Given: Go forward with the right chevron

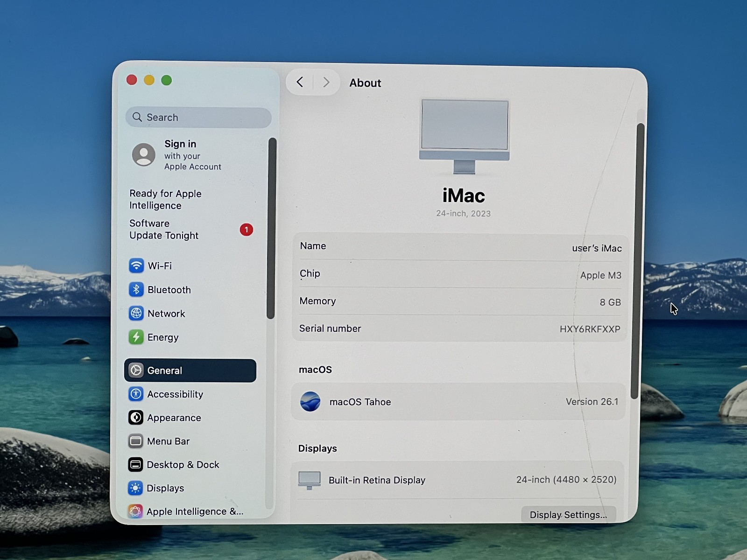Looking at the screenshot, I should pos(326,82).
